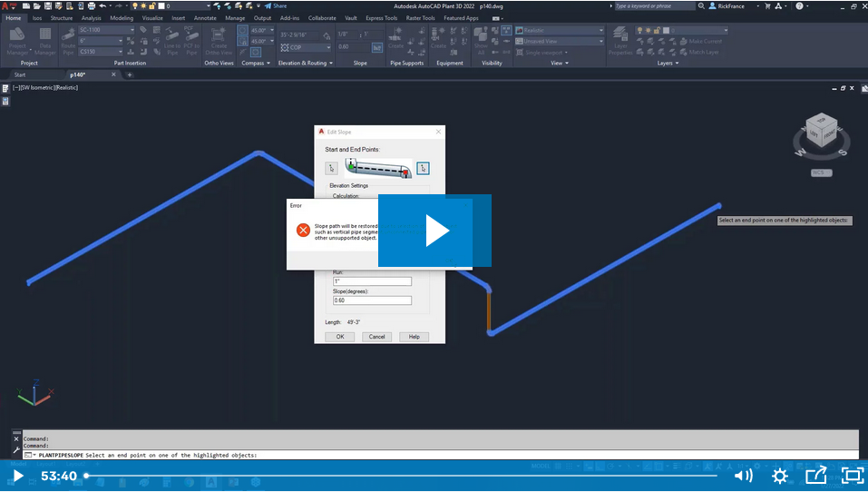This screenshot has width=868, height=492.
Task: Open the Annotate ribbon tab
Action: click(x=205, y=18)
